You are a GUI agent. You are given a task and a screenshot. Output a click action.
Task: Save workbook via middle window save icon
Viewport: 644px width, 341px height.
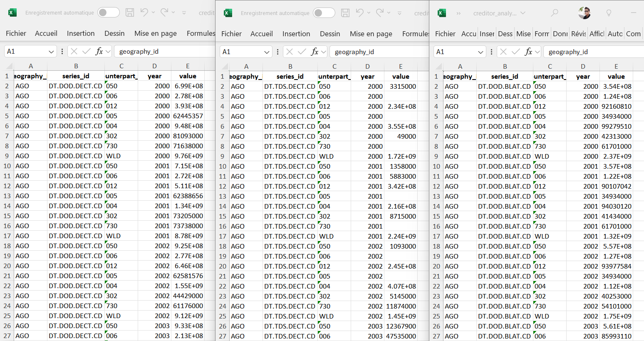tap(345, 13)
